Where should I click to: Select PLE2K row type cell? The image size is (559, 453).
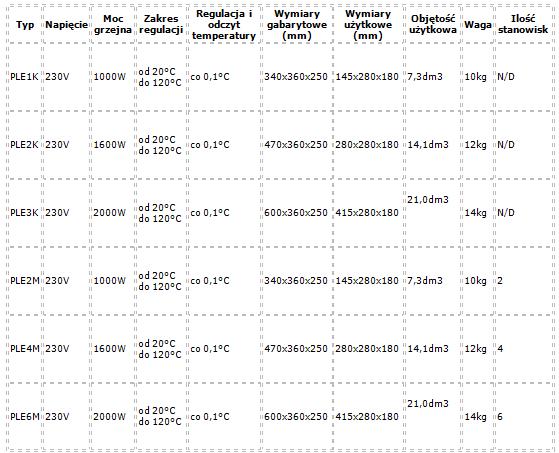24,145
